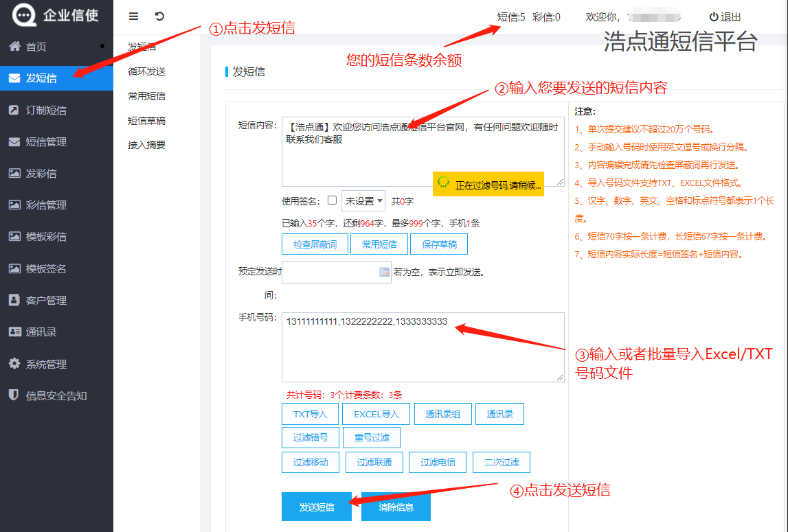Click into the 手机号码 text area
This screenshot has height=532, width=788.
(x=423, y=354)
